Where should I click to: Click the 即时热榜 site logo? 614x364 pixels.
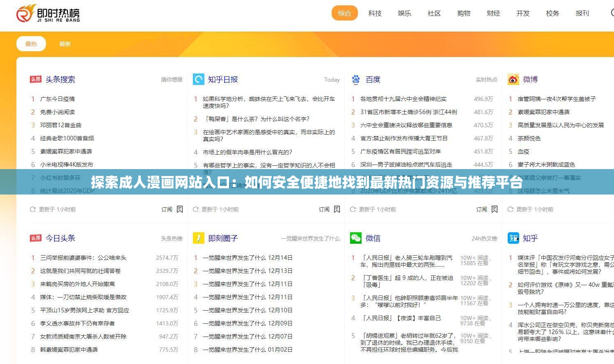(49, 14)
